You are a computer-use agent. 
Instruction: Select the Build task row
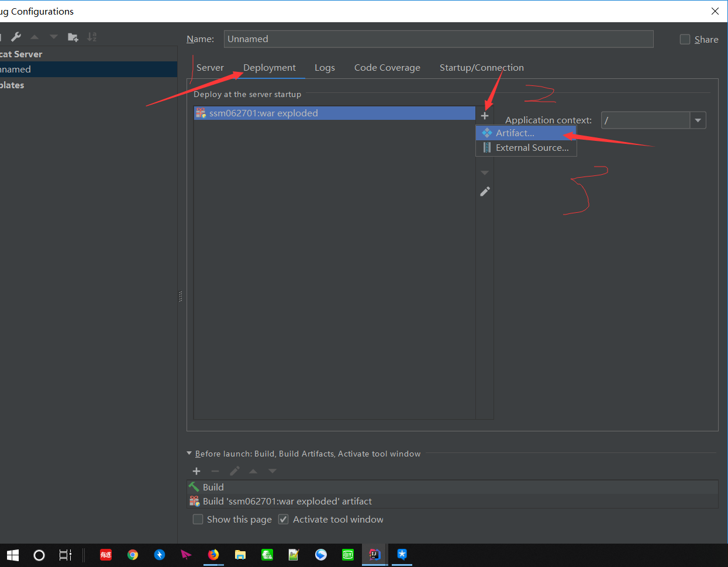pyautogui.click(x=452, y=487)
